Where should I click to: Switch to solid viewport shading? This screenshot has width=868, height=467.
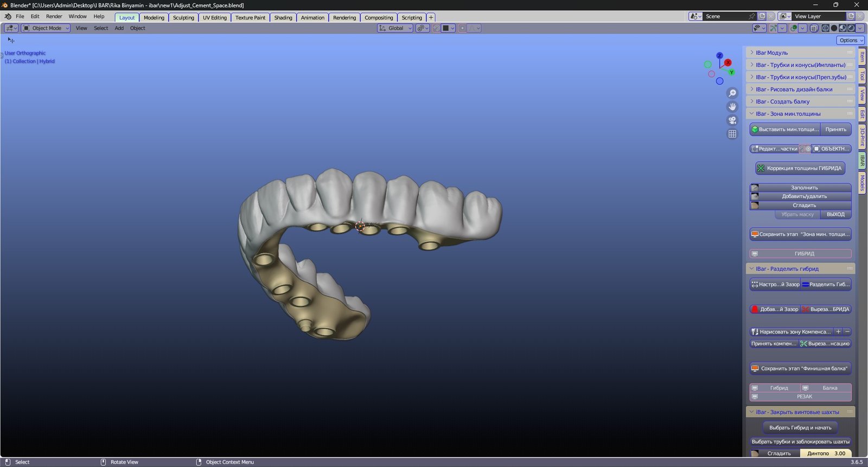click(834, 28)
